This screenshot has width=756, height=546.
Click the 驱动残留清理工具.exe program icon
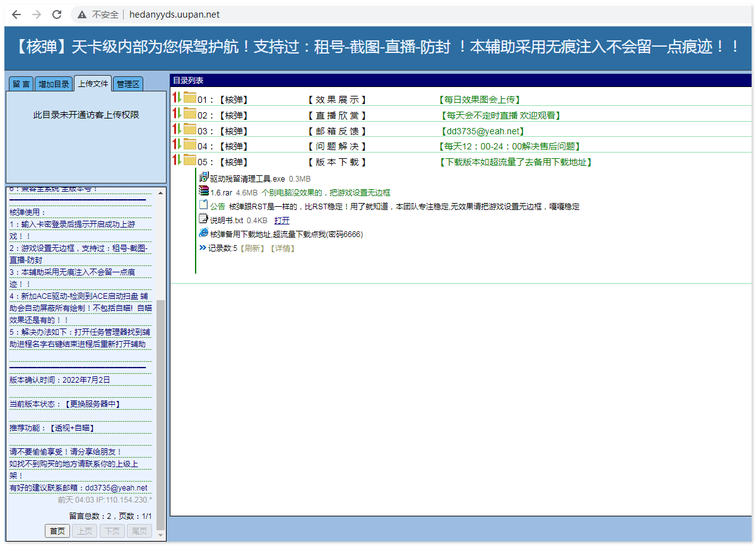tap(203, 178)
